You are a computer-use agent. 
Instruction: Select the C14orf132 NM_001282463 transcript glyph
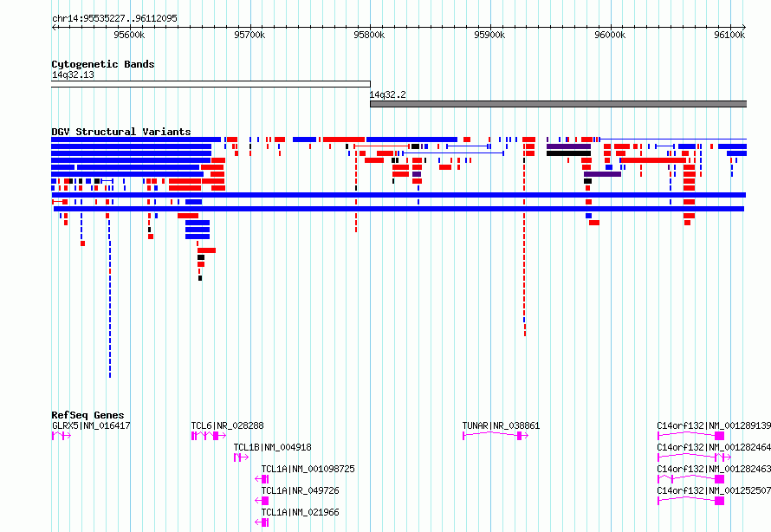click(x=690, y=479)
